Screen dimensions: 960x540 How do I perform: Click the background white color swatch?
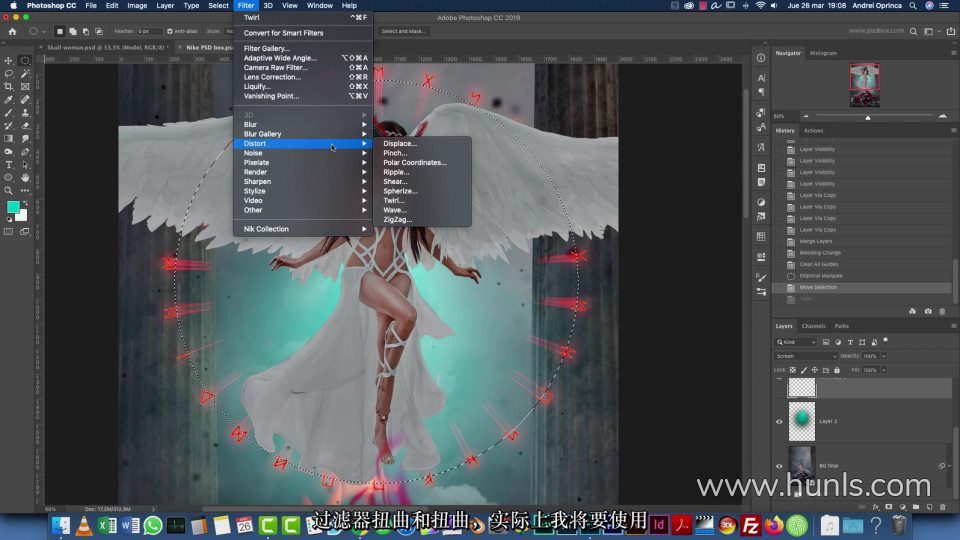23,216
